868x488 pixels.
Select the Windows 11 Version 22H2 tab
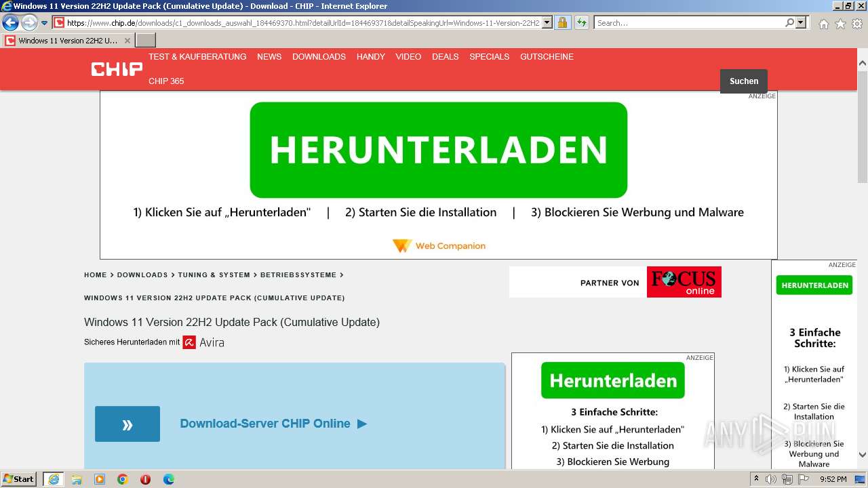pyautogui.click(x=67, y=41)
